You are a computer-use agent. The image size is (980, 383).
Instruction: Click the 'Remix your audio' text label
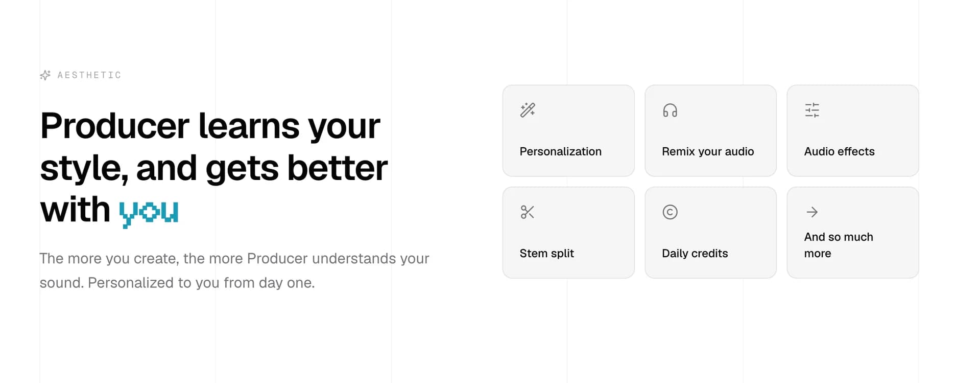click(x=708, y=151)
